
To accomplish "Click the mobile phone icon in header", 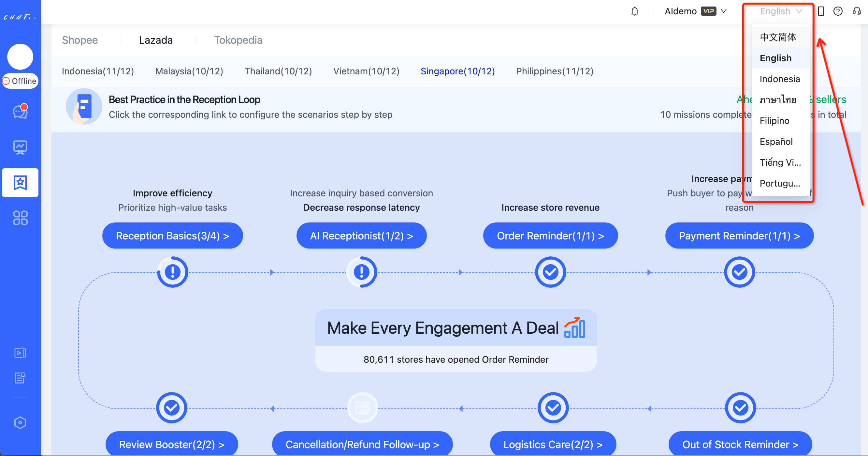I will pos(821,11).
